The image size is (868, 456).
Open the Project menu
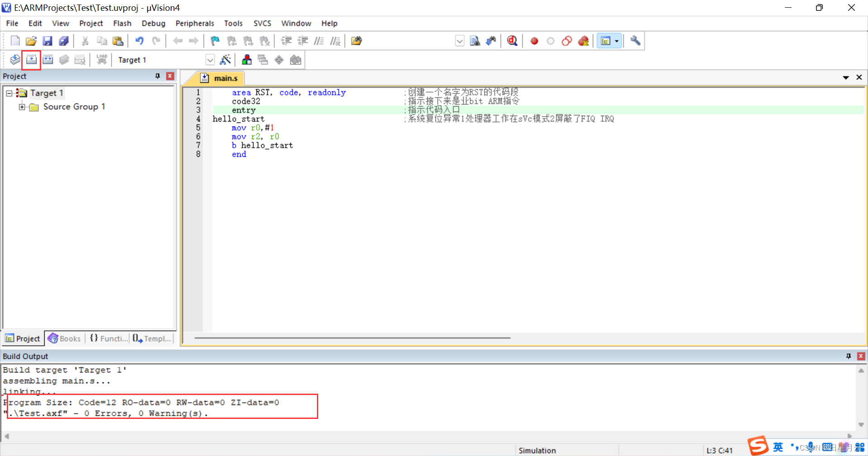point(91,24)
